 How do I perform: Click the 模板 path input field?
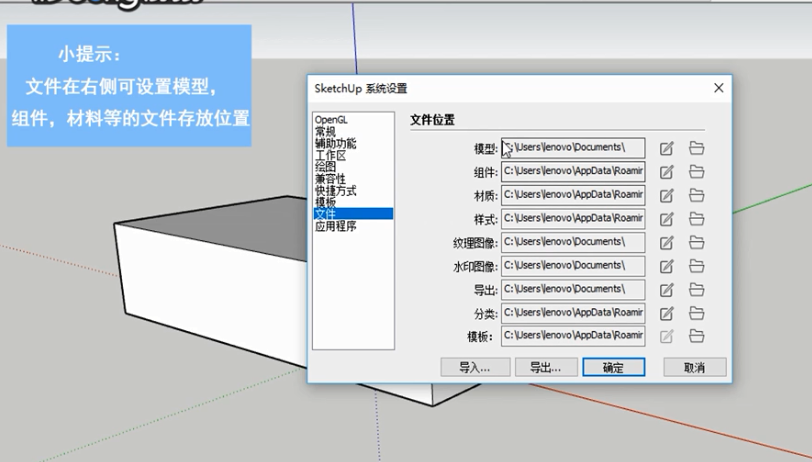click(x=573, y=336)
